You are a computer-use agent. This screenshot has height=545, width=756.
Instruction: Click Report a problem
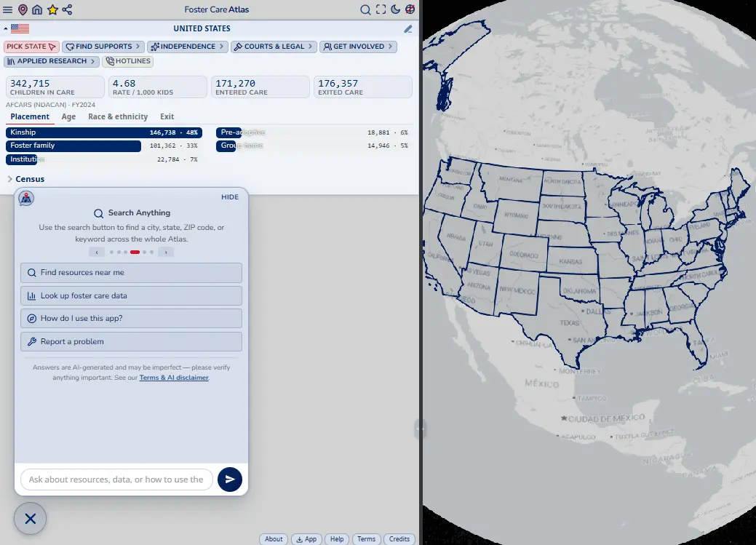point(131,341)
